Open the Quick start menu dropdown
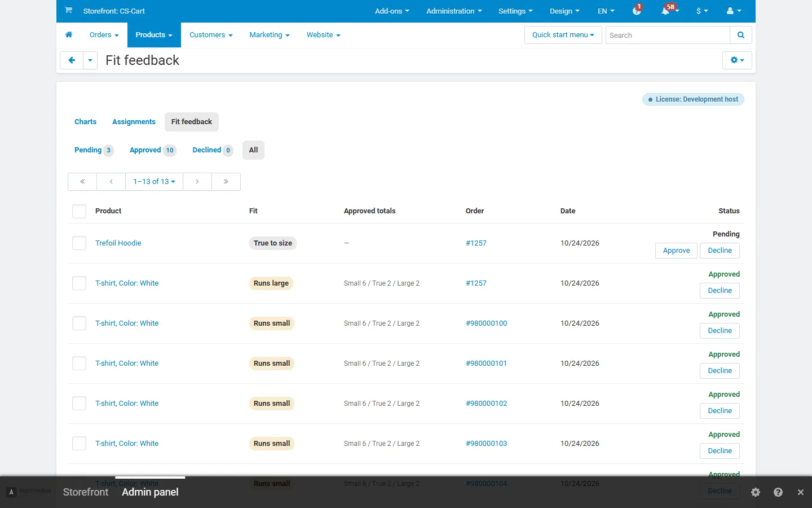The image size is (812, 508). (x=563, y=35)
